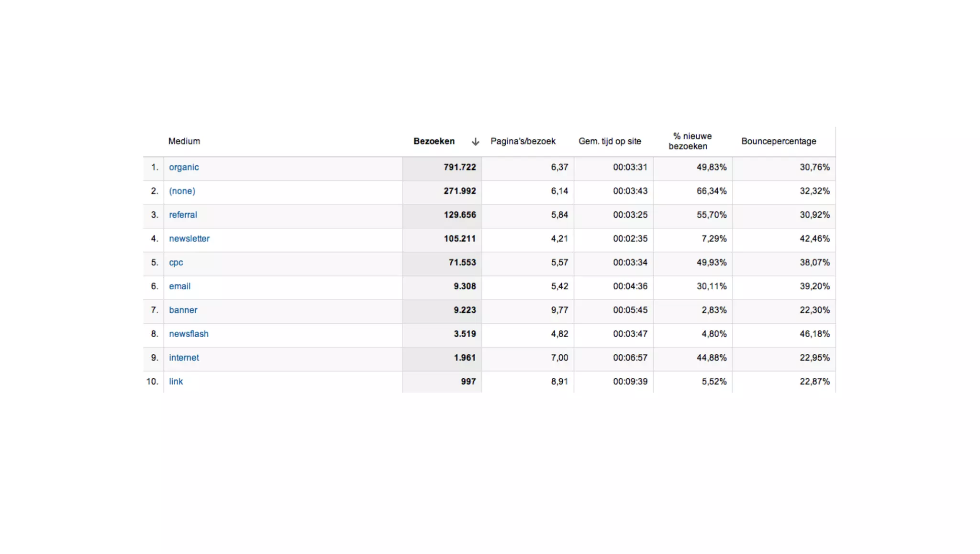Image resolution: width=980 pixels, height=554 pixels.
Task: Open the (none) medium link
Action: 182,191
